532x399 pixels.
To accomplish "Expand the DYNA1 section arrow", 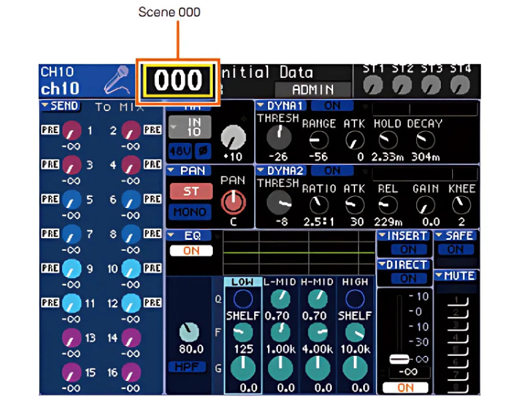I will click(x=261, y=106).
